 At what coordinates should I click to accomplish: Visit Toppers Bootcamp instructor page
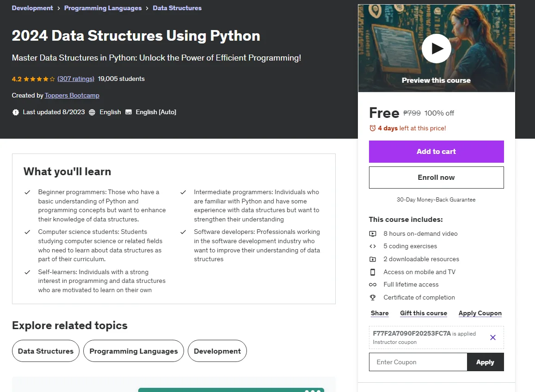[72, 96]
